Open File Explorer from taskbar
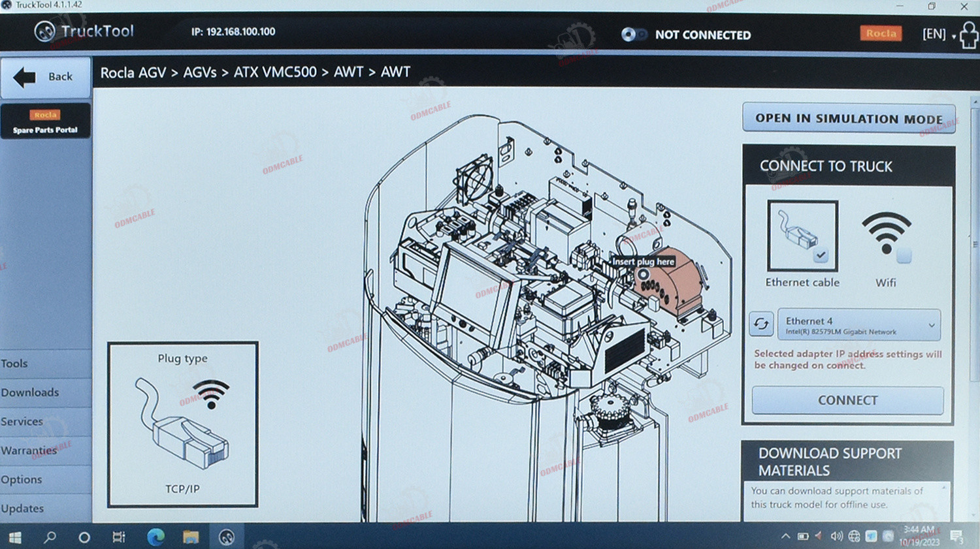The height and width of the screenshot is (549, 980). (191, 537)
